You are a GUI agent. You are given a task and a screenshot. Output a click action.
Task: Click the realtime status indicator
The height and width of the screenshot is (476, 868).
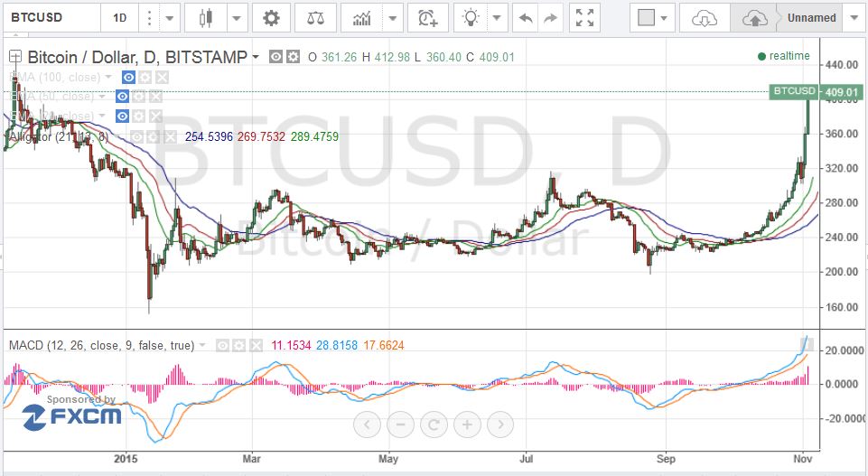[x=783, y=56]
